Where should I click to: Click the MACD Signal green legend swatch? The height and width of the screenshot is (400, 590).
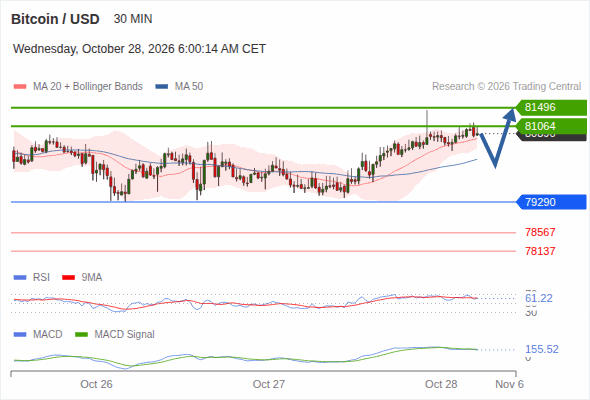(x=81, y=334)
